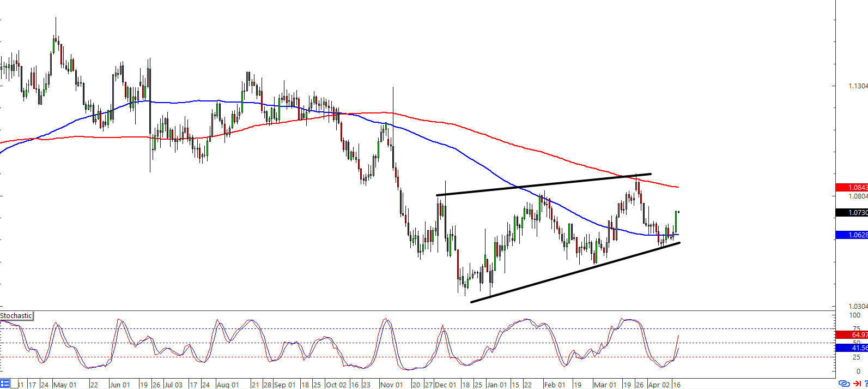Click the blue 41.56 stochastic value label
Image resolution: width=868 pixels, height=389 pixels.
tap(852, 348)
